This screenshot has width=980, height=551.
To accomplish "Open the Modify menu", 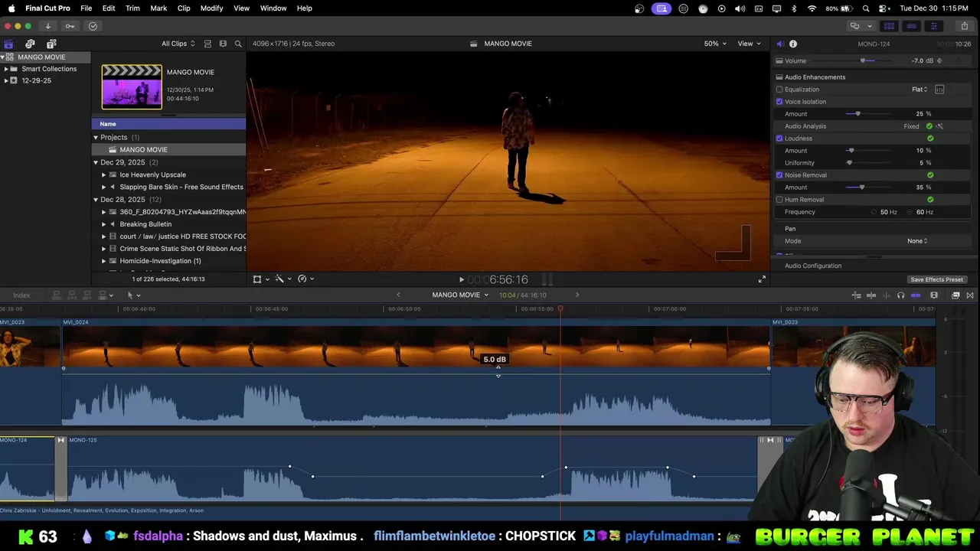I will 211,8.
